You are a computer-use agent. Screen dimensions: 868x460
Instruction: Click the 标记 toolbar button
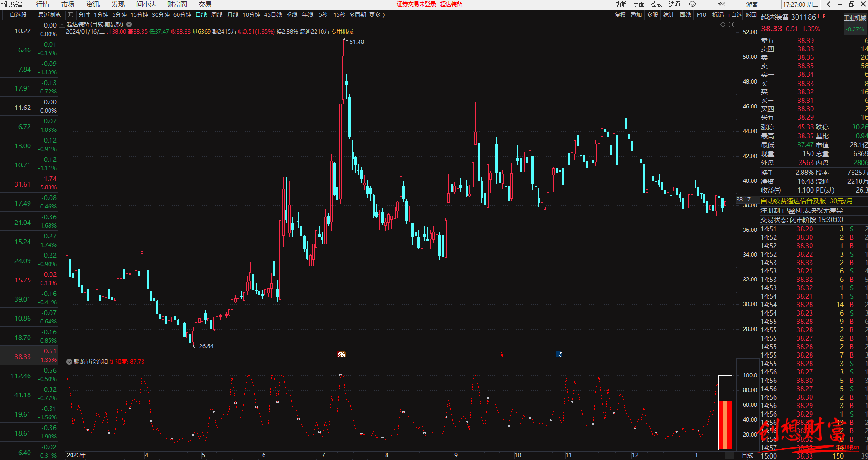pos(718,15)
